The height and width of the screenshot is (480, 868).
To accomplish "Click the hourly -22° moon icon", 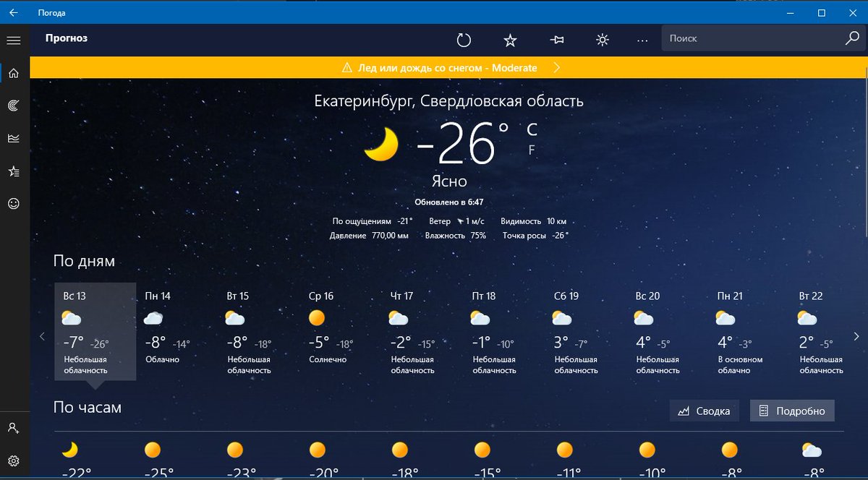I will 69,450.
